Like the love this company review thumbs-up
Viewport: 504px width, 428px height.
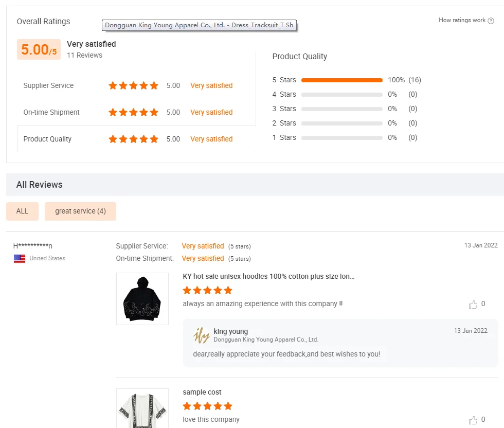click(x=473, y=420)
